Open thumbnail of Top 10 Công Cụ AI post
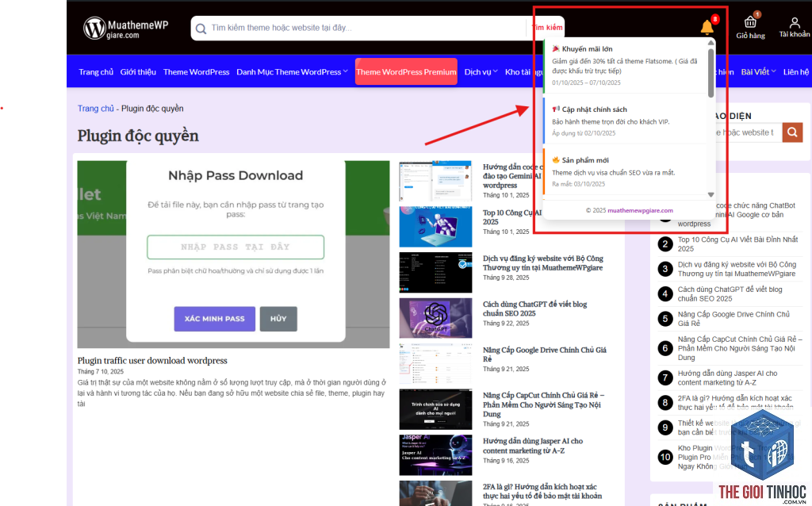The width and height of the screenshot is (812, 506). (435, 227)
